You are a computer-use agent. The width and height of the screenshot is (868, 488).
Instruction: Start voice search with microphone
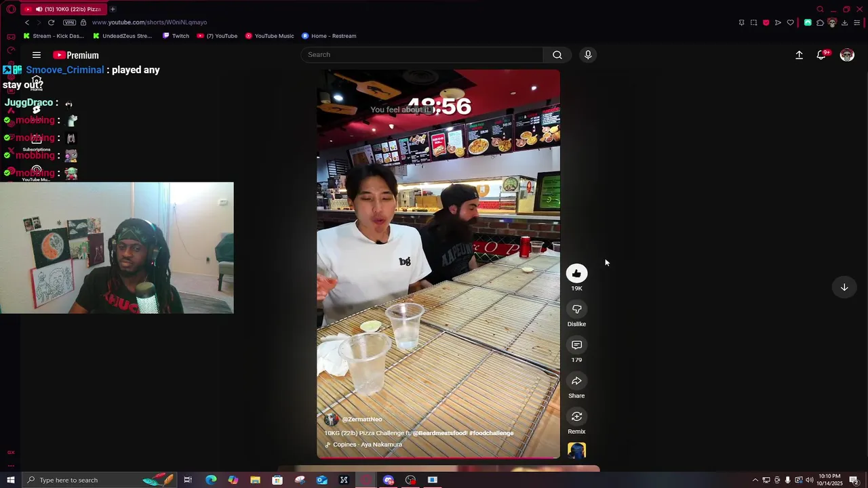click(588, 54)
